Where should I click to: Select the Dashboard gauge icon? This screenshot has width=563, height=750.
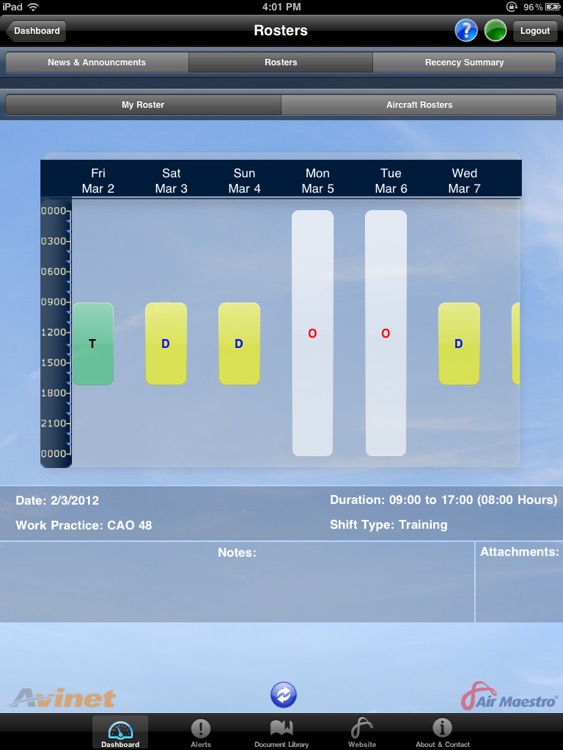120,732
